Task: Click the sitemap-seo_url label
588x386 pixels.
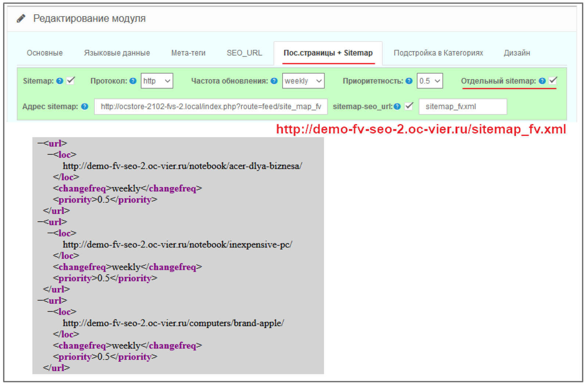Action: (363, 107)
